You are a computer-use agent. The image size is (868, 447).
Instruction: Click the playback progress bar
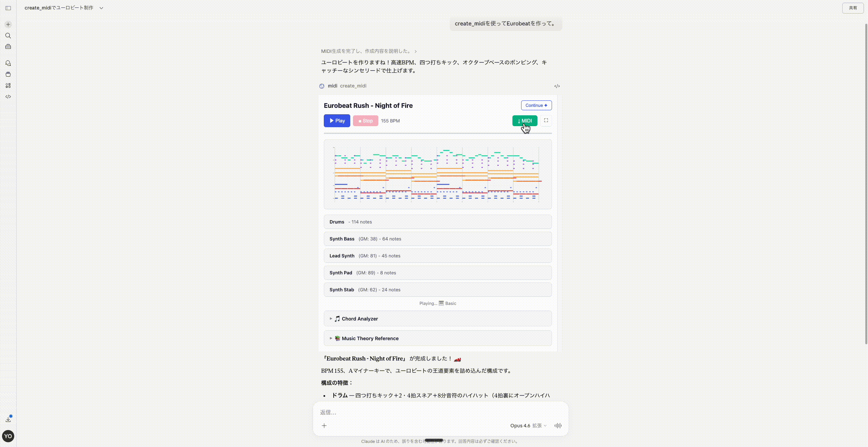[437, 134]
